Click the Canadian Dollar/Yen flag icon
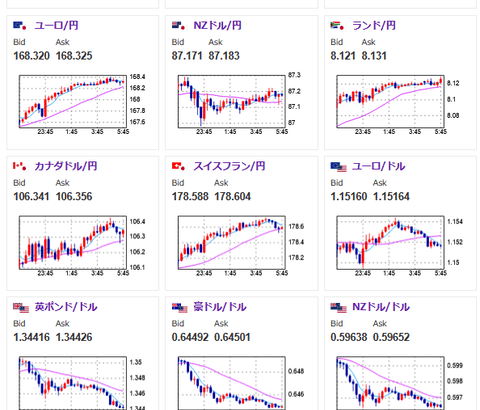The height and width of the screenshot is (410, 480). pos(20,166)
